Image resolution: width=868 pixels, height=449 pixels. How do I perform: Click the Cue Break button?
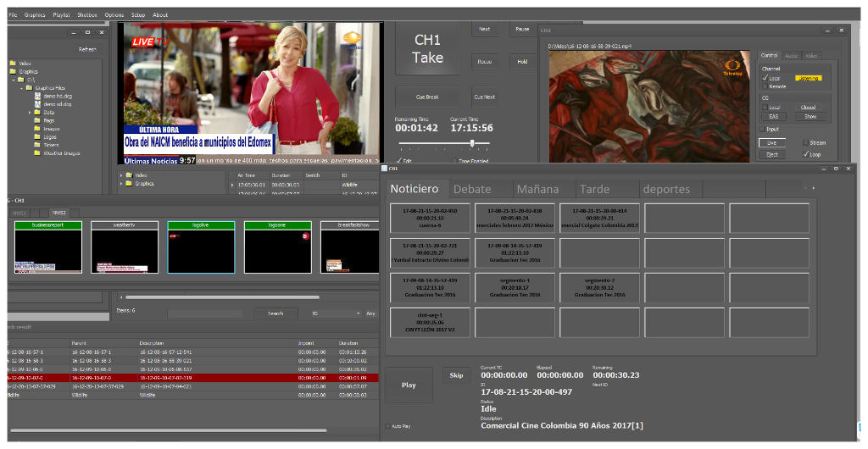427,97
